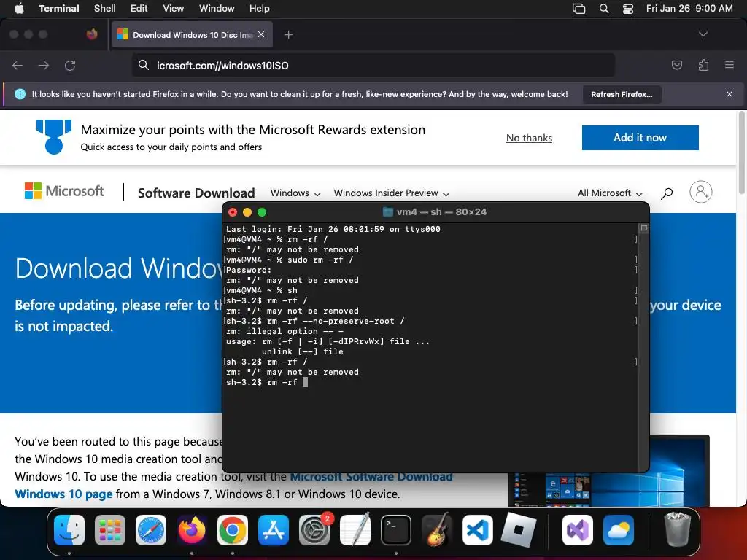Click No thanks for Rewards extension
Screen dimensions: 747x560
(529, 138)
